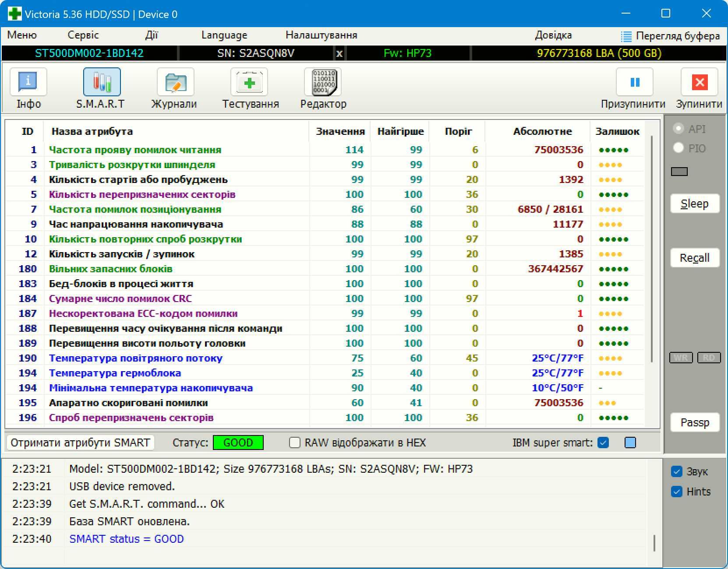Click the light blue color square
The height and width of the screenshot is (569, 728).
pos(630,443)
